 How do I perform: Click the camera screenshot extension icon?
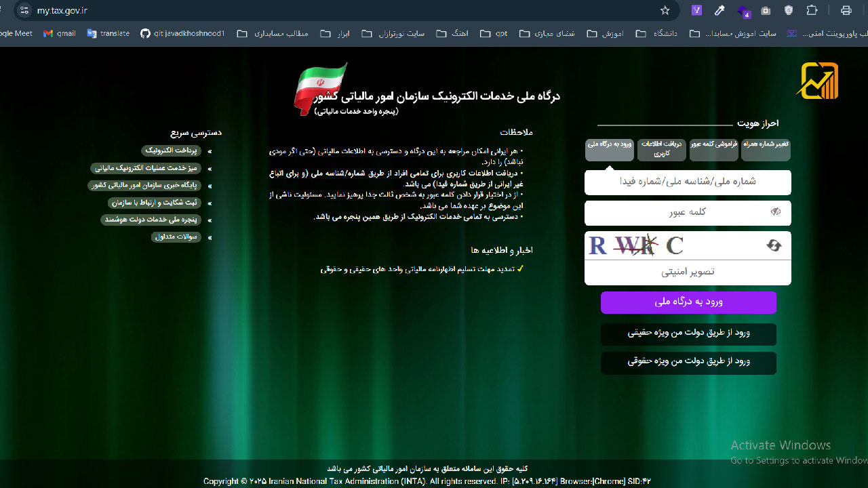766,10
